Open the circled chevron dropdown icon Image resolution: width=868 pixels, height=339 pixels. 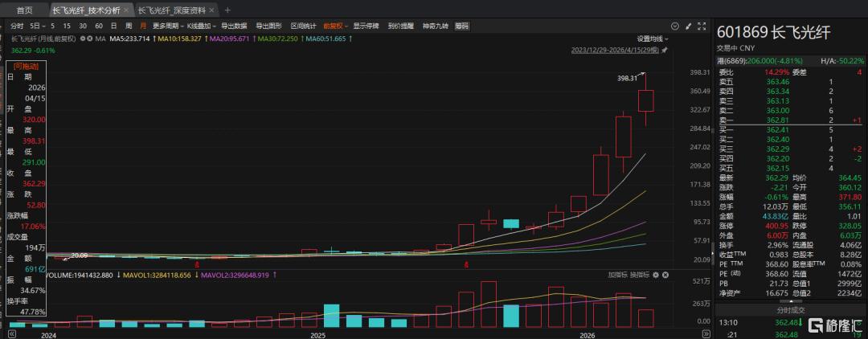point(675,26)
